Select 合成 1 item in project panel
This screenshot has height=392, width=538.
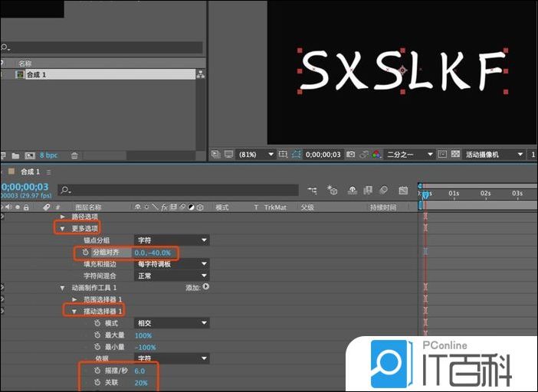click(x=38, y=74)
